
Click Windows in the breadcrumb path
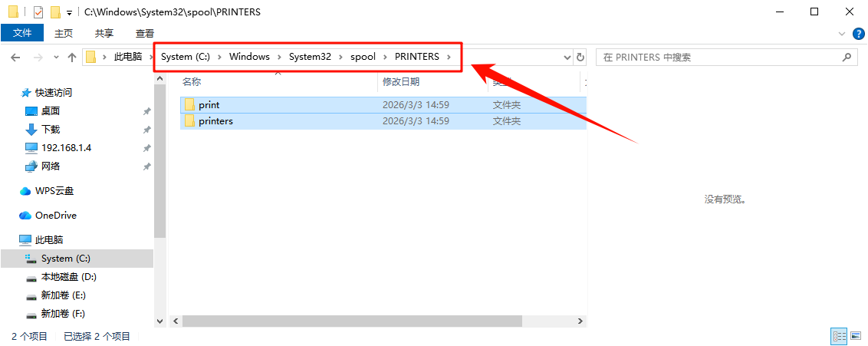click(x=249, y=57)
